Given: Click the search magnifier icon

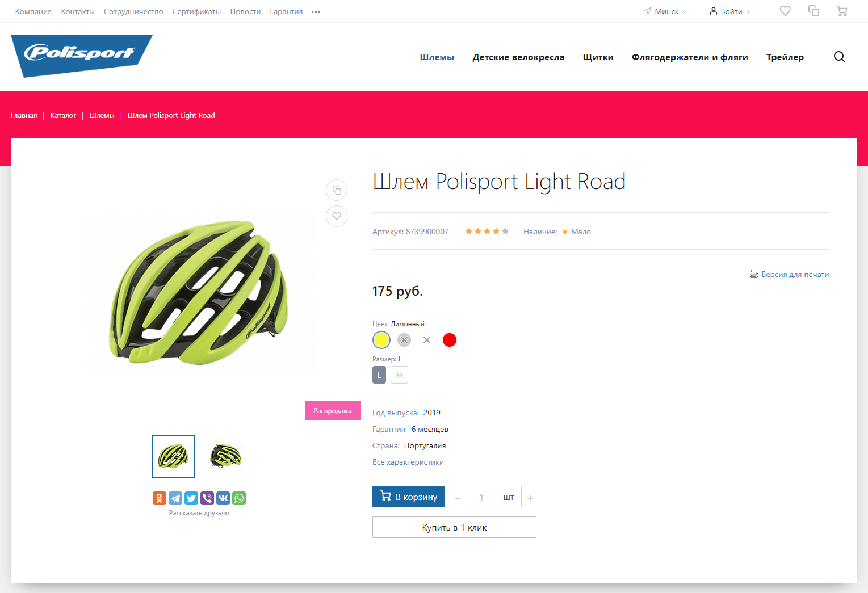Looking at the screenshot, I should click(x=840, y=57).
